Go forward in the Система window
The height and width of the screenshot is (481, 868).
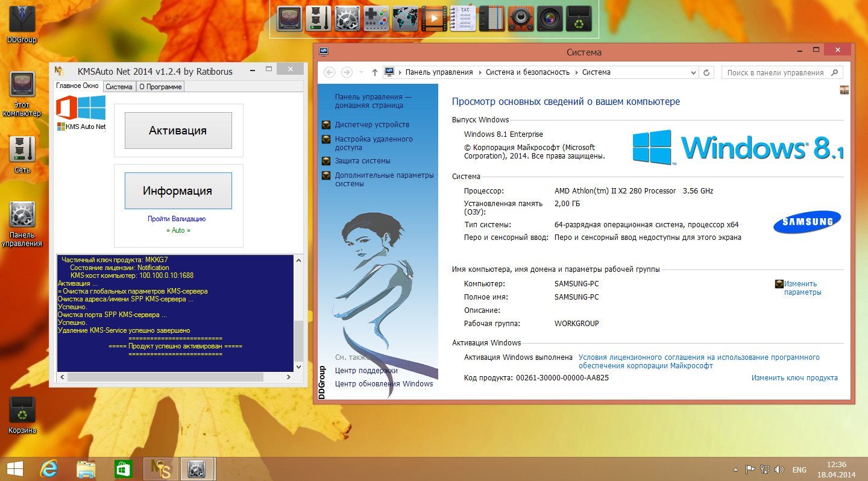click(347, 72)
